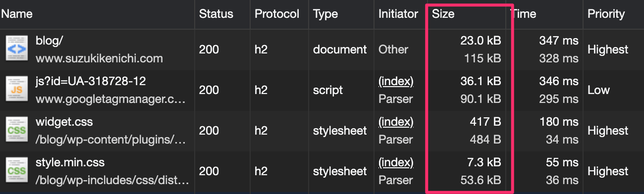Sort by the Time column header
The image size is (644, 194).
coord(523,14)
